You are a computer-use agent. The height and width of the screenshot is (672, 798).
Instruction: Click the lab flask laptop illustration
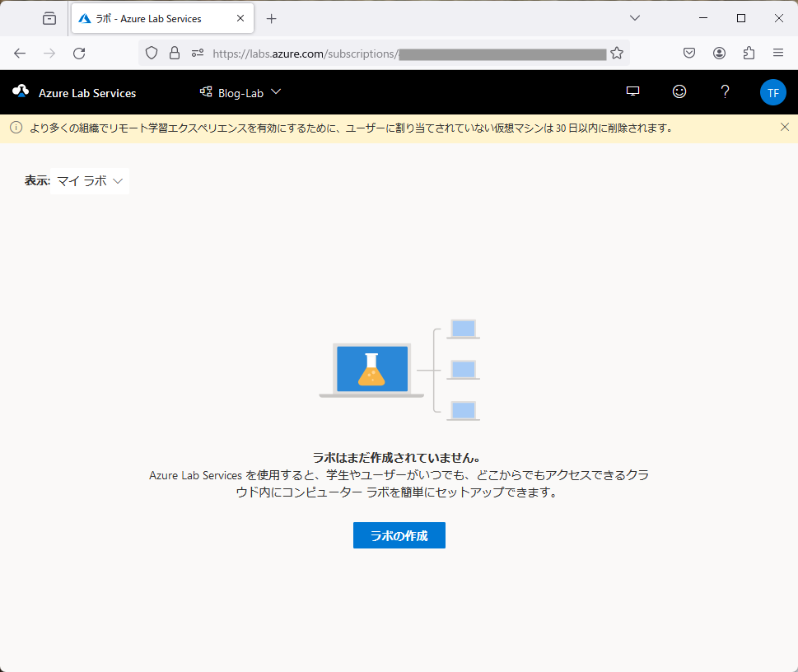point(399,370)
